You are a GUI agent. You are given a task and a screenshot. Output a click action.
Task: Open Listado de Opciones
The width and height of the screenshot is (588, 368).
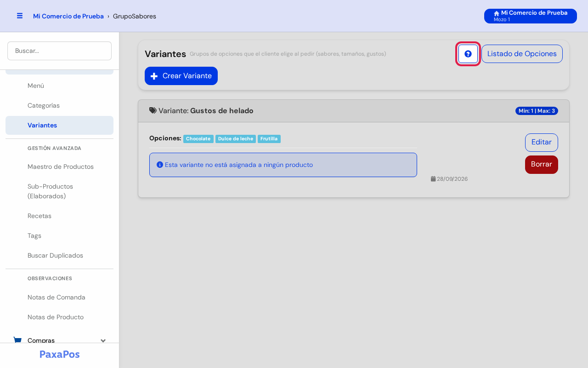[x=522, y=54]
